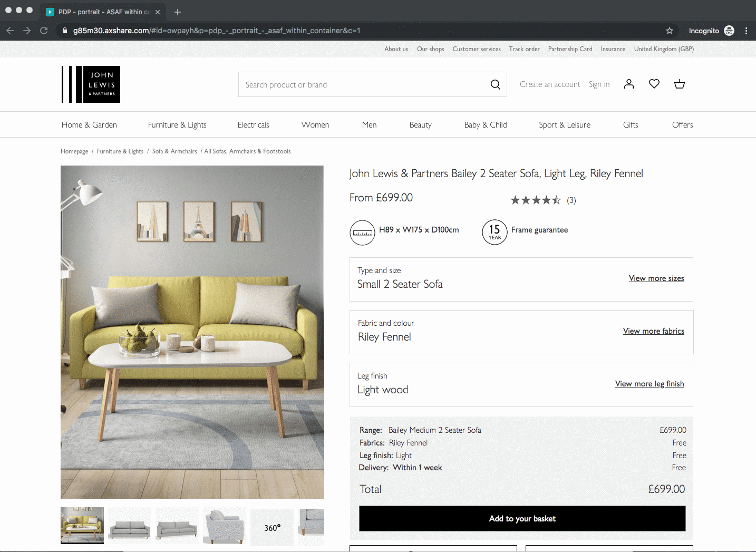
Task: Bookmark page with the star icon
Action: [x=670, y=31]
